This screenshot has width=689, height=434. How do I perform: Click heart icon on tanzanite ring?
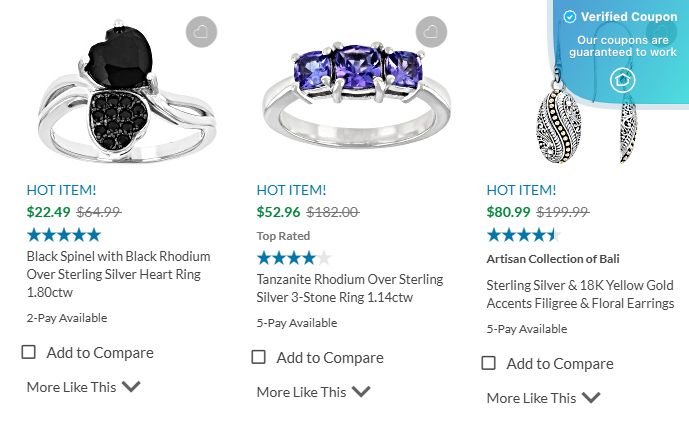coord(432,32)
